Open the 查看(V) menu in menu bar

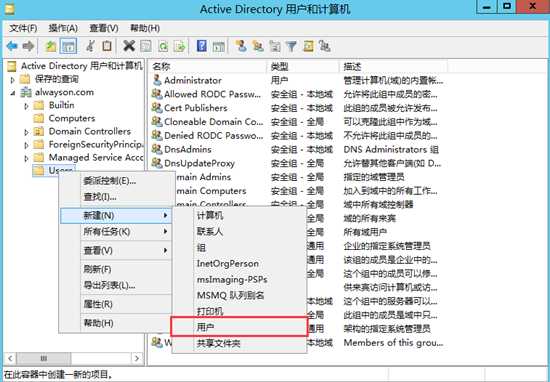104,28
